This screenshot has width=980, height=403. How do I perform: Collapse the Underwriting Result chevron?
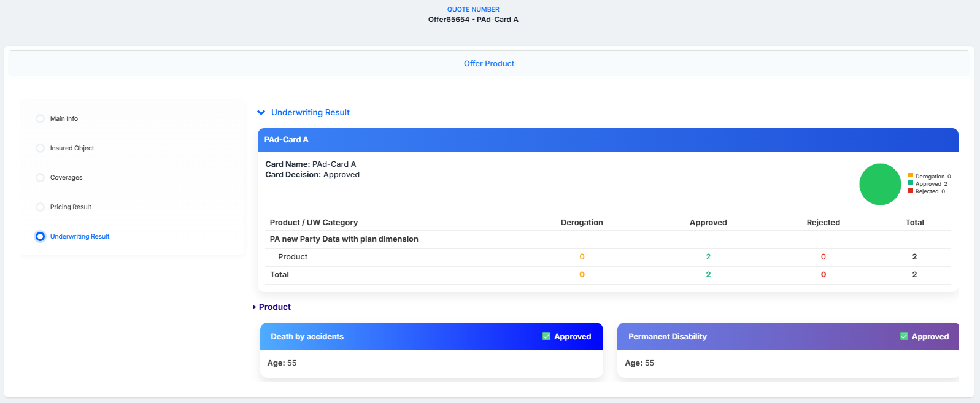coord(261,113)
